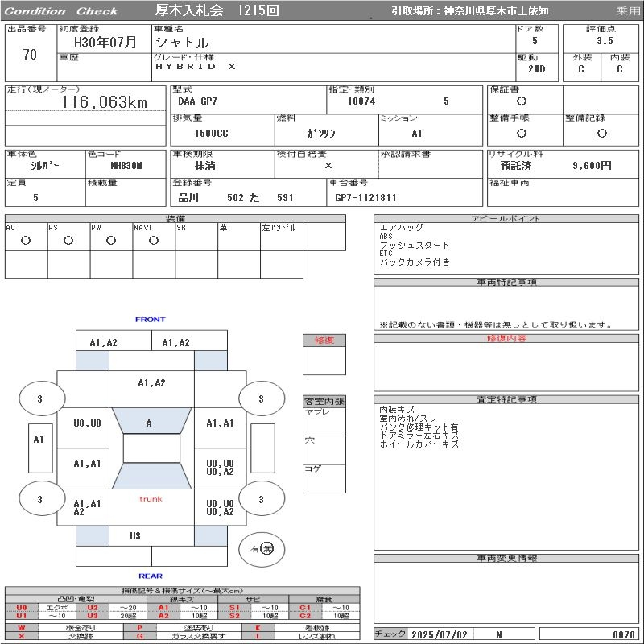Click the circle mark under NAVI

click(x=154, y=240)
